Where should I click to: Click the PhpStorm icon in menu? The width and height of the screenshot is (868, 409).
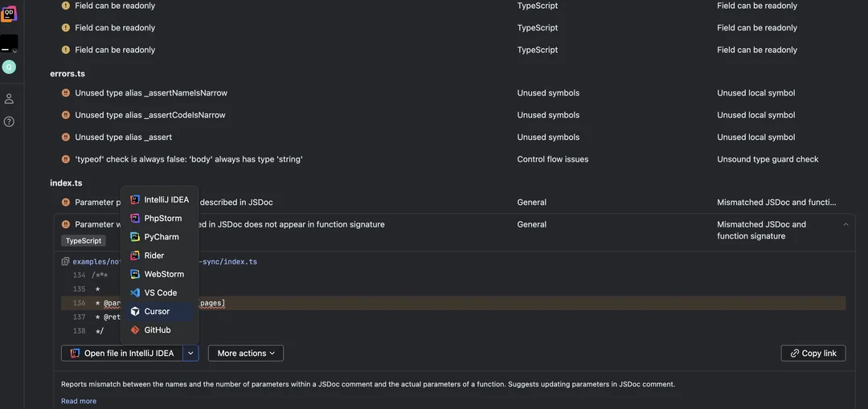[x=134, y=218]
